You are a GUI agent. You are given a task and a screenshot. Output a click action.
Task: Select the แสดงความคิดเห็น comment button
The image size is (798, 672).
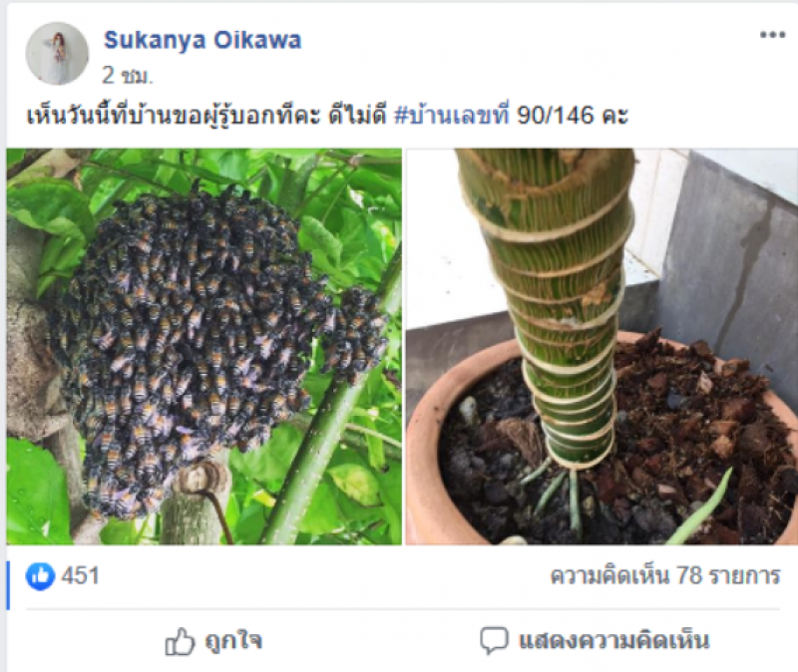pyautogui.click(x=595, y=641)
